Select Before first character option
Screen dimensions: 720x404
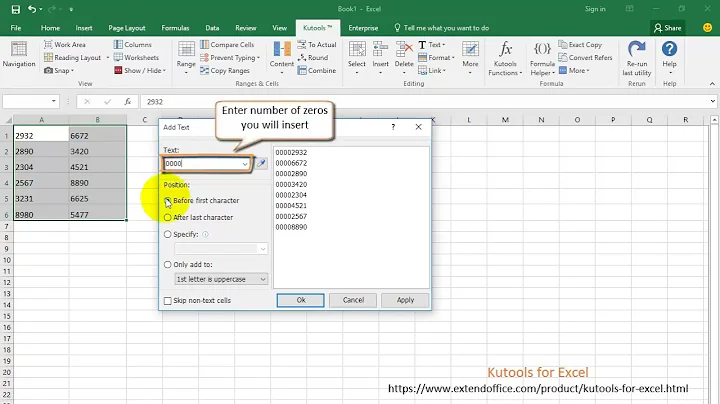[x=168, y=201]
